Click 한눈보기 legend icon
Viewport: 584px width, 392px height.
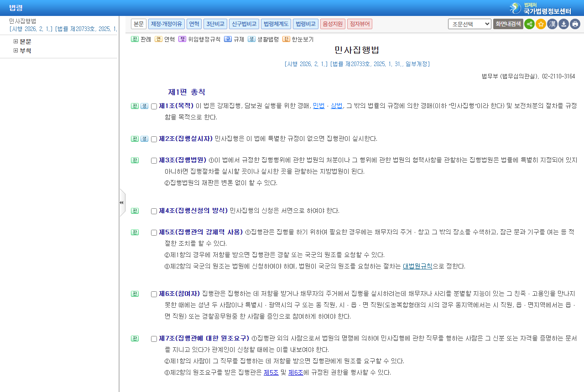pos(286,39)
